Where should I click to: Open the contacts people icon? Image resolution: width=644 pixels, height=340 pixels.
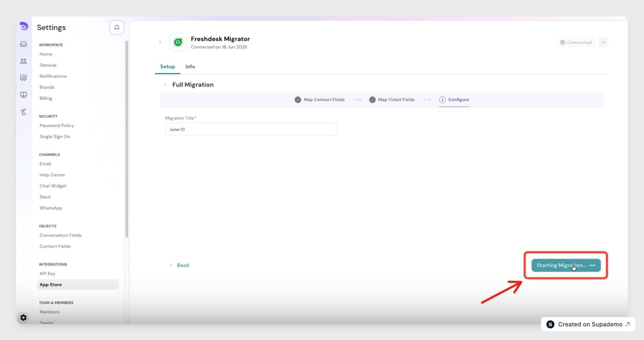[24, 61]
